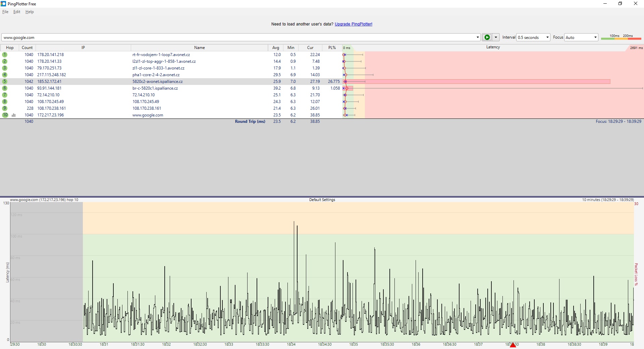Viewport: 644px width, 349px height.
Task: Click the hop 1 green circle icon
Action: (x=5, y=55)
